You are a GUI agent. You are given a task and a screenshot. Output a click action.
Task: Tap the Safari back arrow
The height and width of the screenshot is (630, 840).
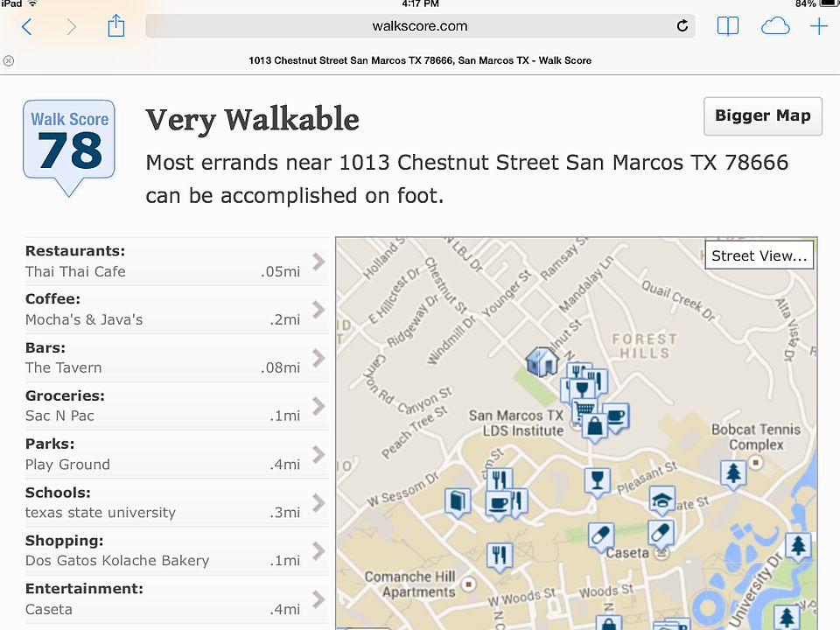pyautogui.click(x=27, y=26)
